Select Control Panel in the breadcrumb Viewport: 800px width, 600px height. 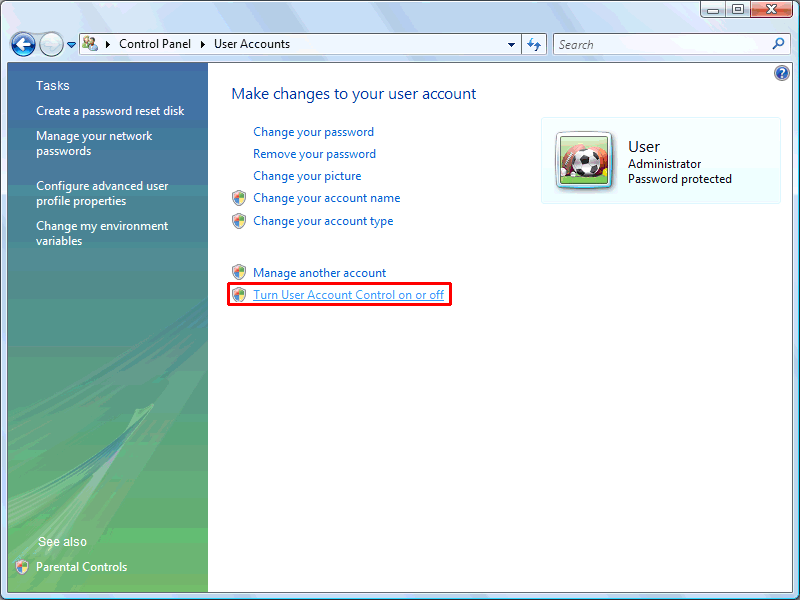click(155, 44)
